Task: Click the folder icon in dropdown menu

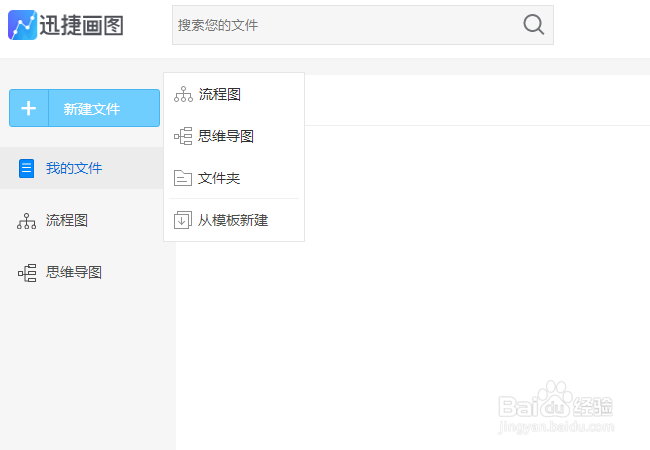Action: [x=183, y=178]
